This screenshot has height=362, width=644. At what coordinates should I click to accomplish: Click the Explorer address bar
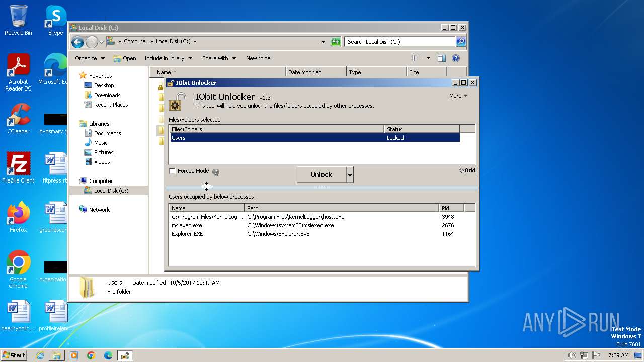pyautogui.click(x=216, y=42)
